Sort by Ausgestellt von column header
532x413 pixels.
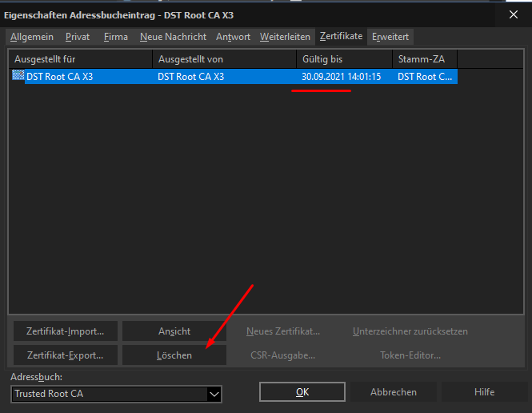click(x=224, y=59)
